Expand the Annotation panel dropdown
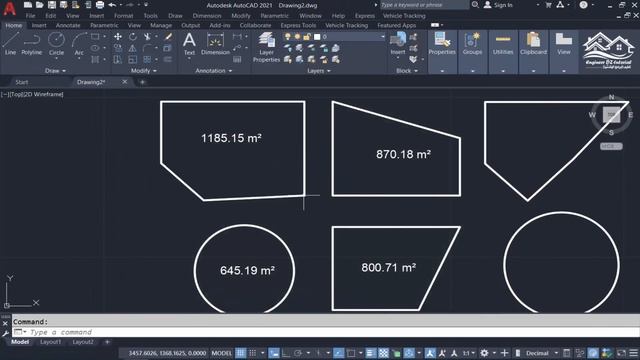The height and width of the screenshot is (360, 640). click(213, 71)
